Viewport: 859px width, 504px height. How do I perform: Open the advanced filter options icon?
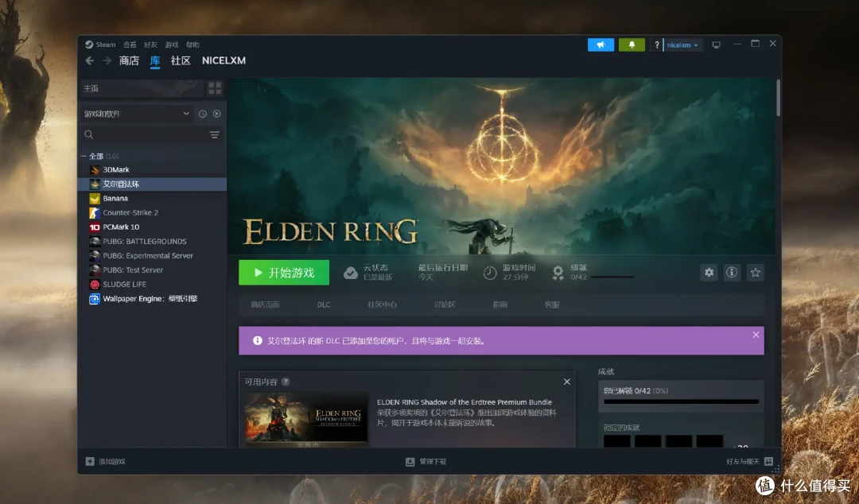click(215, 135)
